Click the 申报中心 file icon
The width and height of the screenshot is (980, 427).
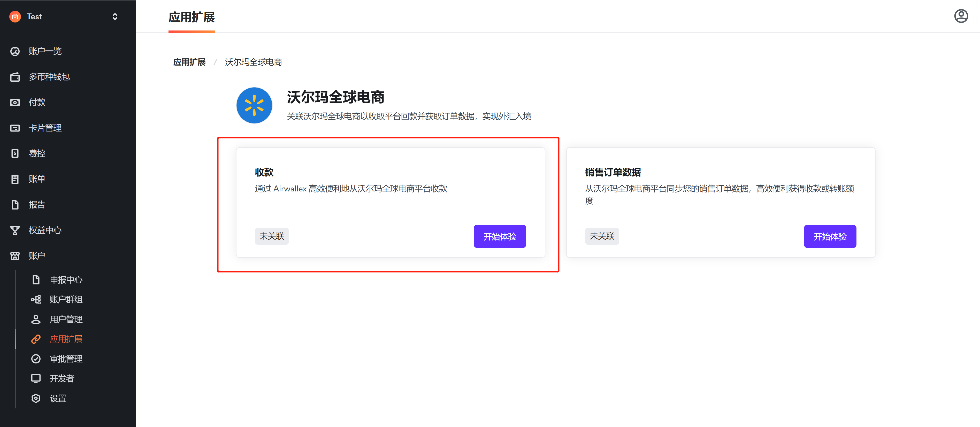pyautogui.click(x=36, y=280)
